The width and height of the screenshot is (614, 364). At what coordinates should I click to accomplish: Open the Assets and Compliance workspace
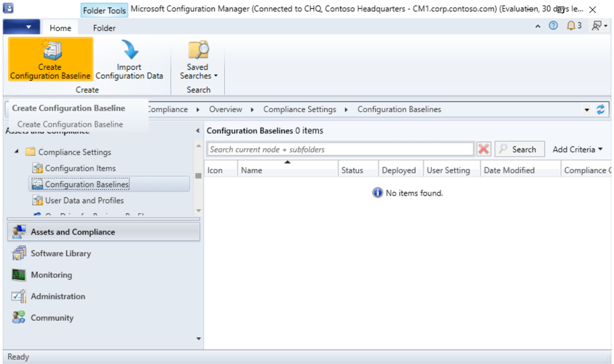point(104,232)
